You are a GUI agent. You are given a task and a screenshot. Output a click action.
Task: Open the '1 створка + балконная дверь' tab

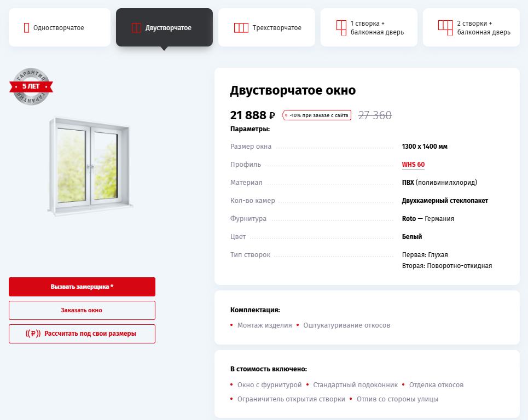pos(369,27)
